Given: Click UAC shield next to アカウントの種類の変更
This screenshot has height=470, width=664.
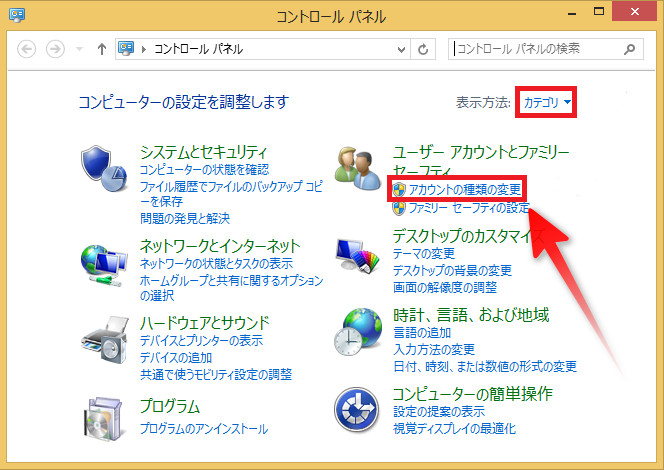Looking at the screenshot, I should pos(399,189).
